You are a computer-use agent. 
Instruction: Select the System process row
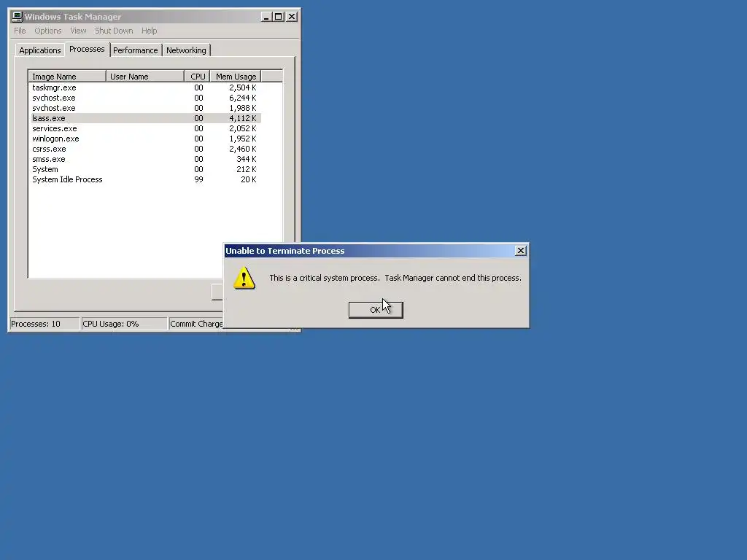145,169
